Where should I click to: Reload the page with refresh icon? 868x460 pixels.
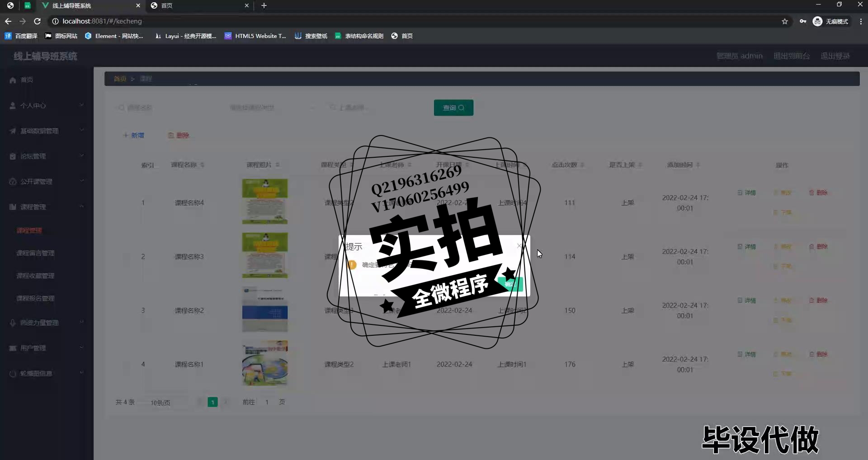38,21
